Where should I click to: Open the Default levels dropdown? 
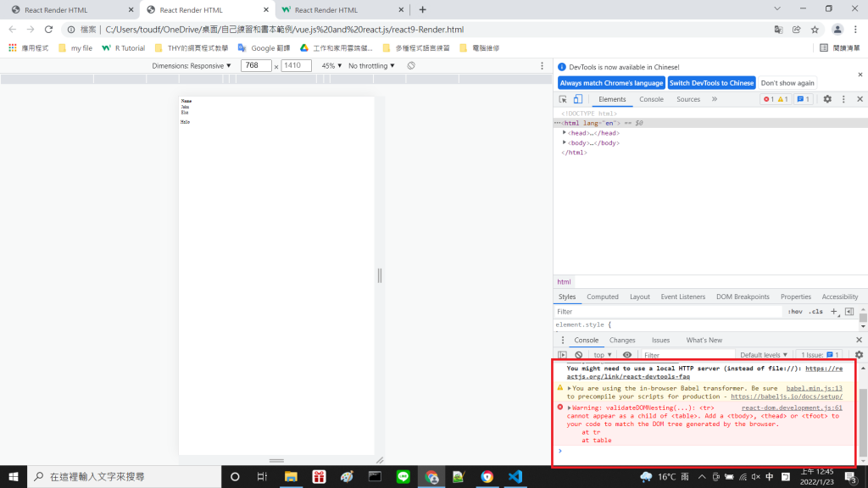[764, 355]
